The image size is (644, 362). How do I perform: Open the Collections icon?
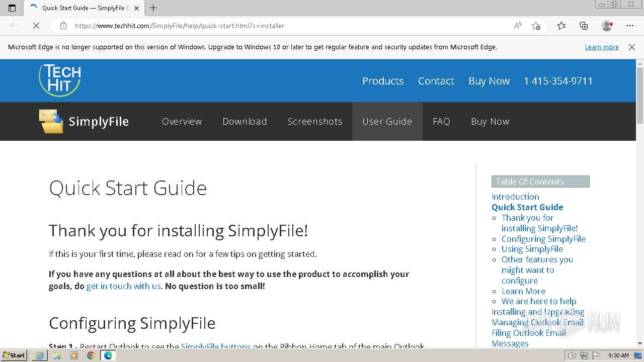(x=584, y=26)
